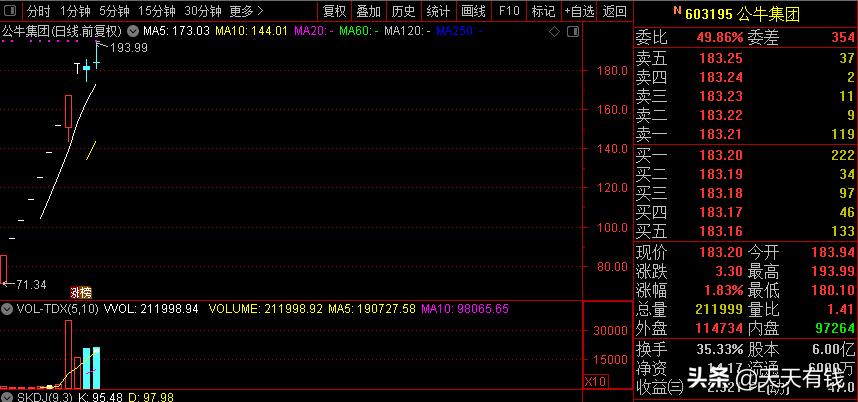Click 换手 value 35.33%
858x402 pixels.
tap(720, 349)
